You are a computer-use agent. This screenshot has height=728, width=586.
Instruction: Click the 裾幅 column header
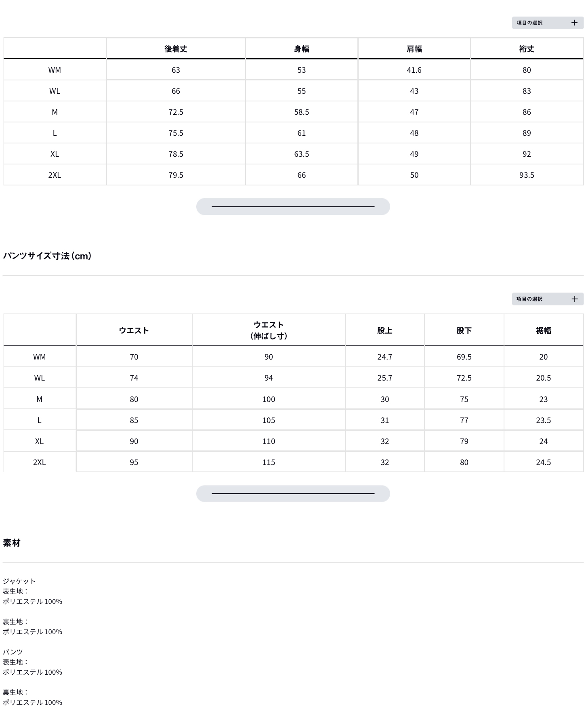coord(543,330)
